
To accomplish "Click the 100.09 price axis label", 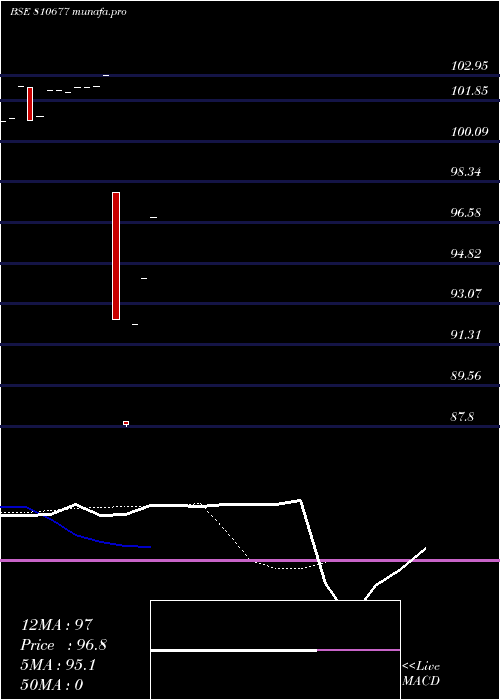I will [469, 132].
